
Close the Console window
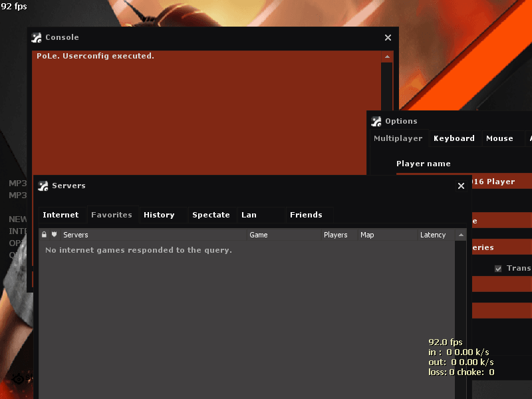[x=388, y=38]
